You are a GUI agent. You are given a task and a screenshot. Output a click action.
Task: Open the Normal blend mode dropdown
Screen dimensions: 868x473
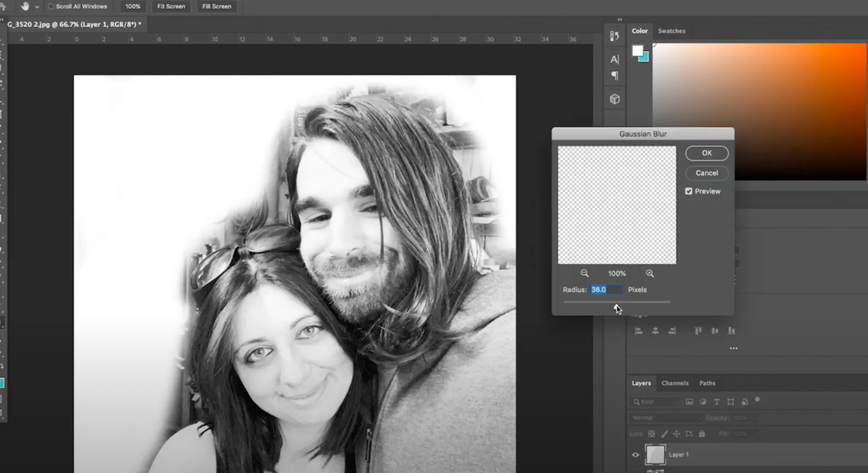pyautogui.click(x=666, y=418)
